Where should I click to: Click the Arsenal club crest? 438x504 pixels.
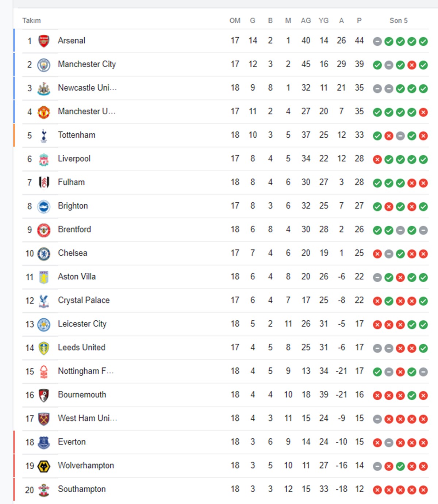point(44,41)
